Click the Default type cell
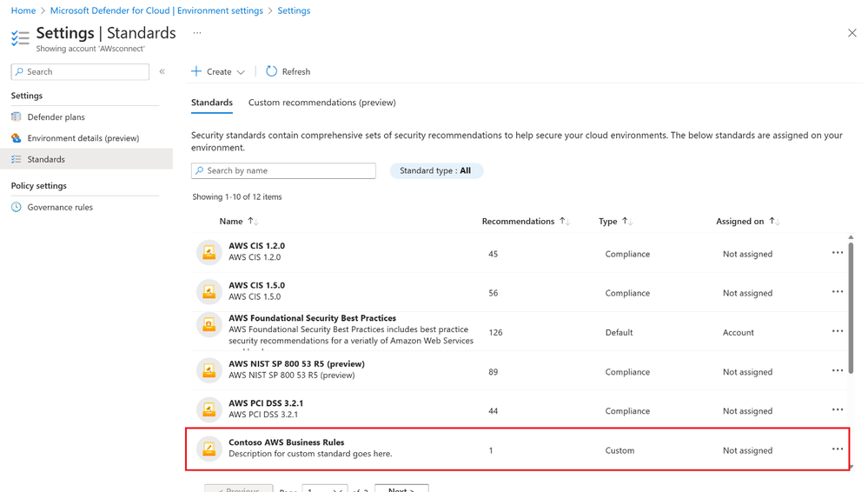Viewport: 868px width, 492px height. [619, 332]
